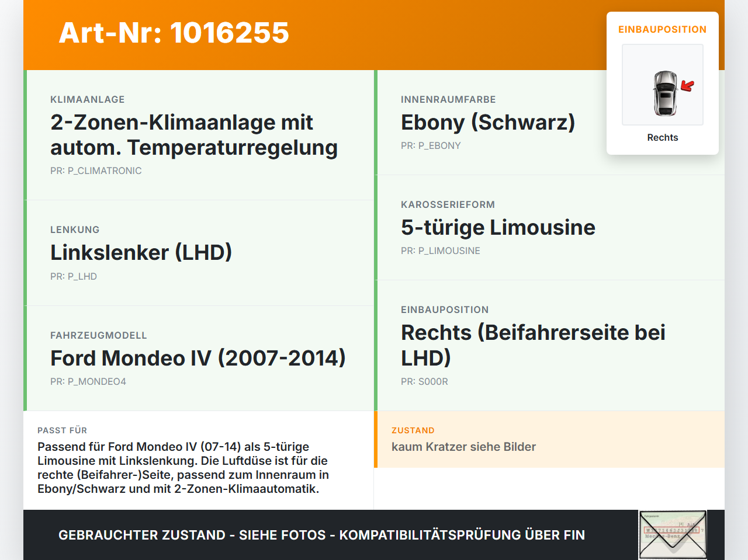Viewport: 748px width, 560px height.
Task: Click the orange EINBAUPOSITION heading
Action: tap(663, 29)
